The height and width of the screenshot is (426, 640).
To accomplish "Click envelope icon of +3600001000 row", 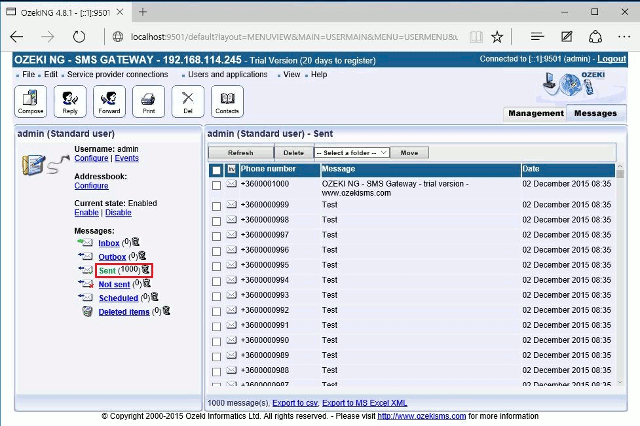I will [231, 184].
